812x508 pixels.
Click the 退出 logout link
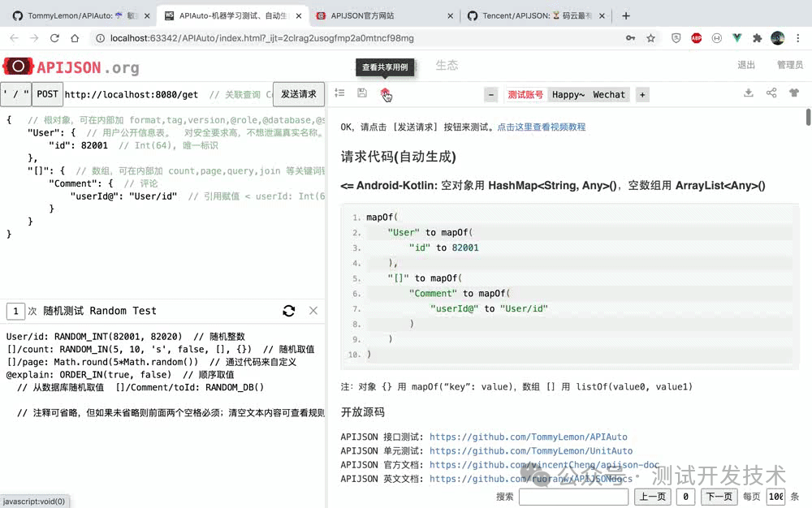(x=746, y=65)
